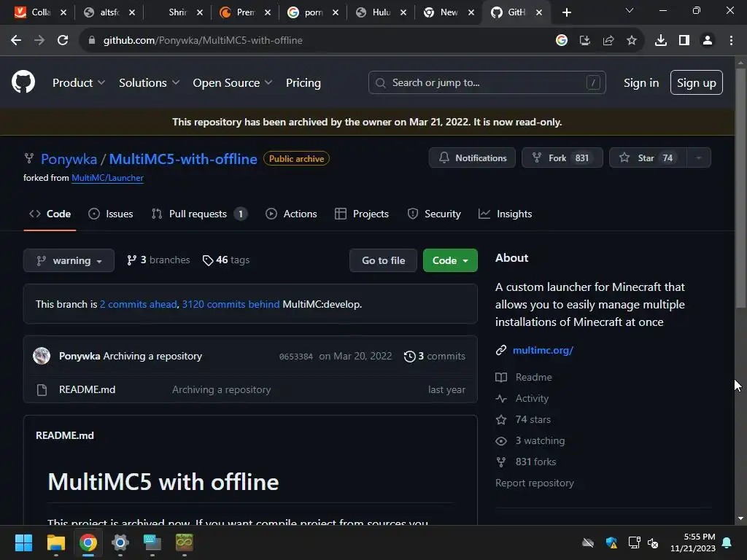Open the Security tab
Screen dimensions: 747x560
tap(434, 214)
